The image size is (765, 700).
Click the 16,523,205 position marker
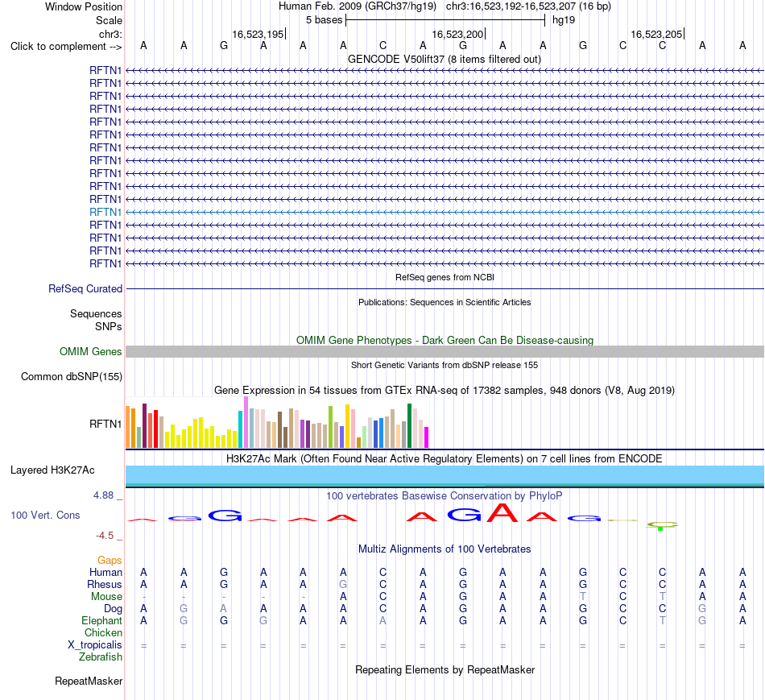coord(656,34)
